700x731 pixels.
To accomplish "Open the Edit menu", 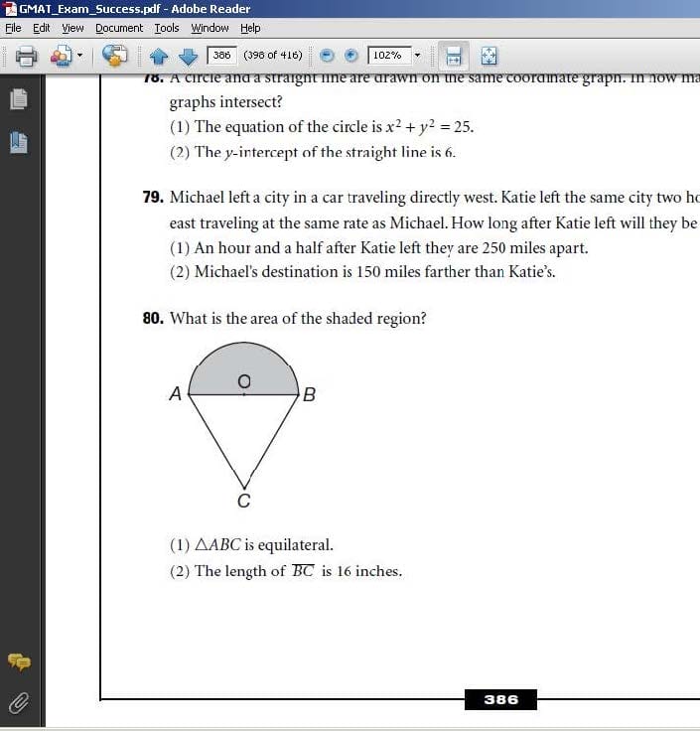I will click(42, 28).
